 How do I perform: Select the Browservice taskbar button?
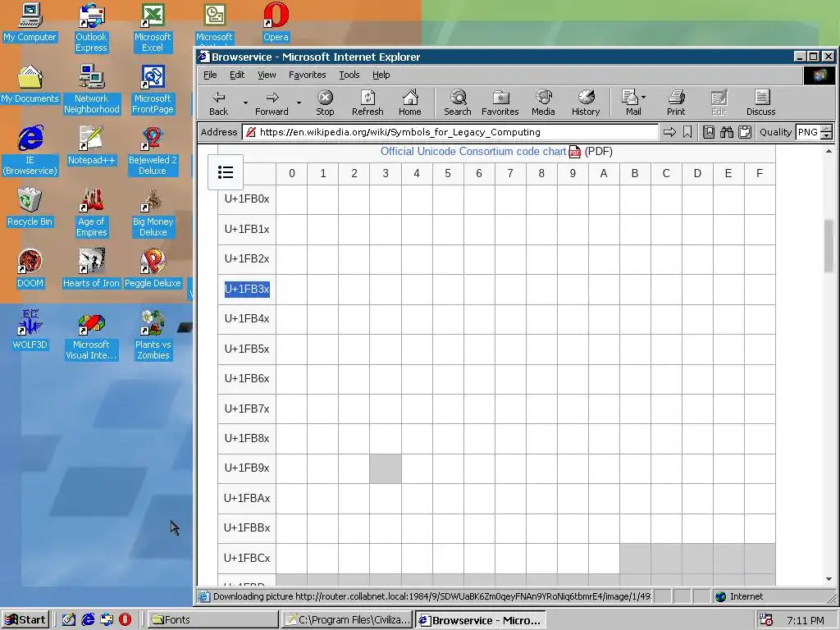coord(481,620)
